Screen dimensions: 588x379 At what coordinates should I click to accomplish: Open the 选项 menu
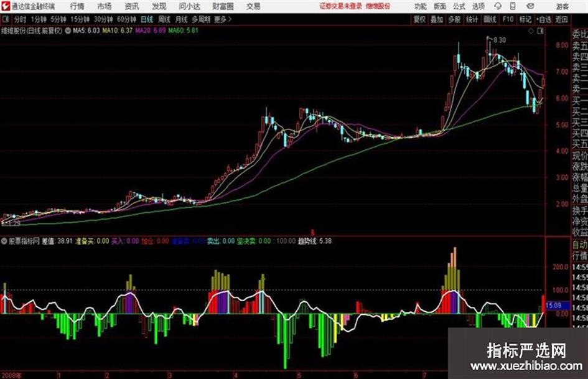click(x=478, y=6)
